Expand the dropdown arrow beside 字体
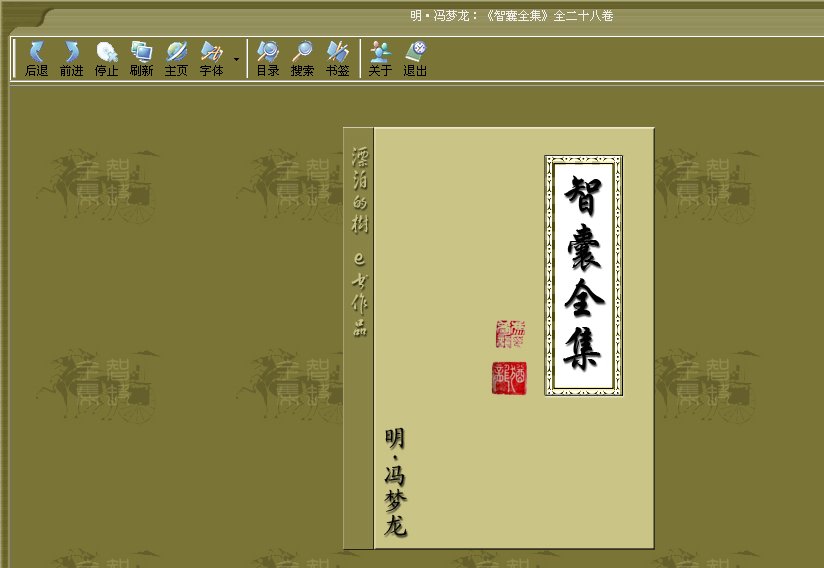The image size is (824, 568). (236, 59)
